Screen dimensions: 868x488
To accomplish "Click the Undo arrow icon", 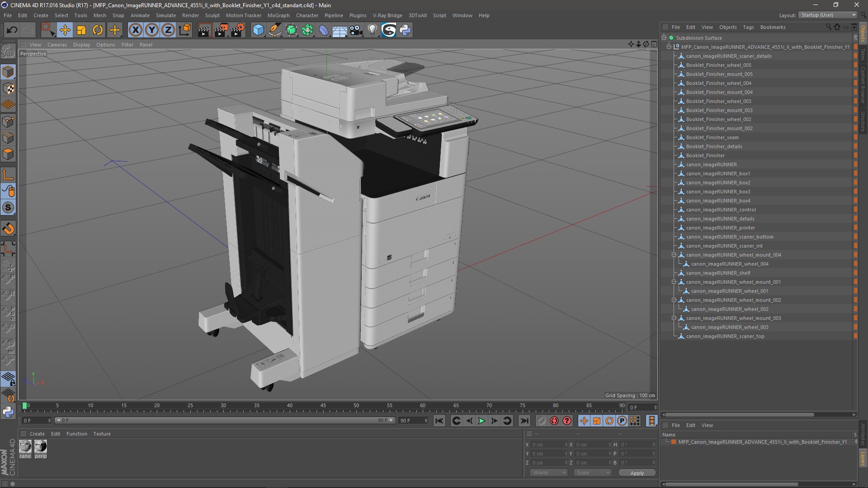I will pyautogui.click(x=12, y=30).
